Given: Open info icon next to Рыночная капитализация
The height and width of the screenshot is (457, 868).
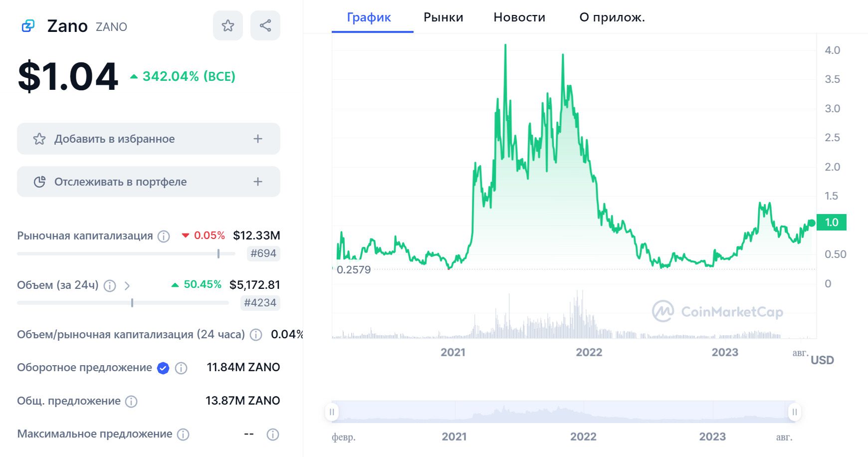Looking at the screenshot, I should [x=164, y=236].
